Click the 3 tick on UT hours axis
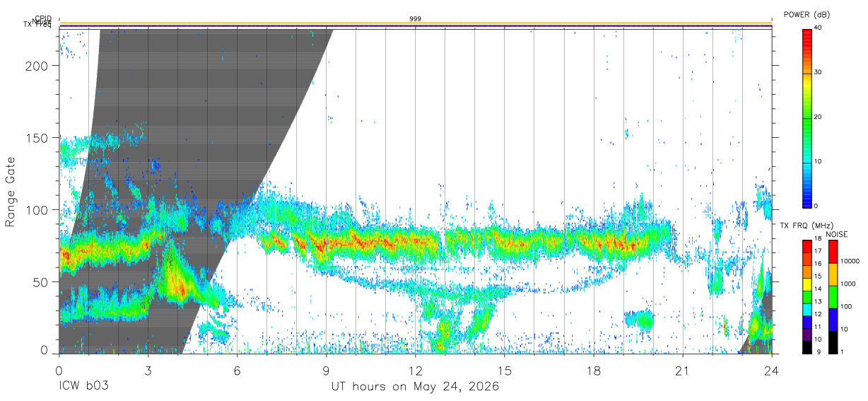The image size is (868, 401). pos(148,371)
